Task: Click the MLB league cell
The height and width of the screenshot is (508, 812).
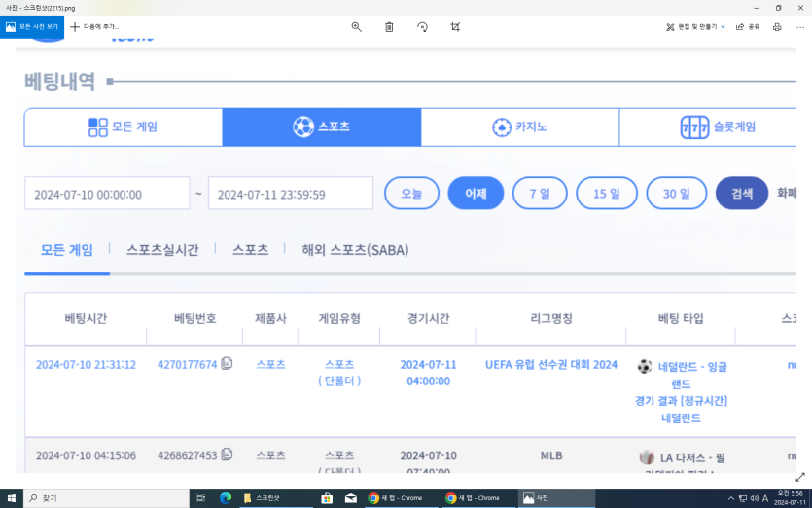Action: [551, 455]
